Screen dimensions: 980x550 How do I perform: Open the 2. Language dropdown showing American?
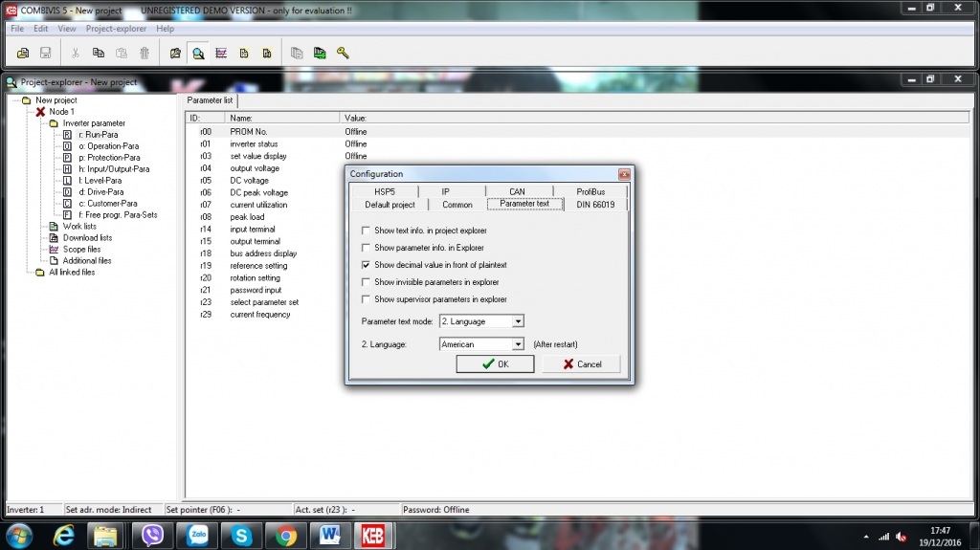pyautogui.click(x=518, y=344)
